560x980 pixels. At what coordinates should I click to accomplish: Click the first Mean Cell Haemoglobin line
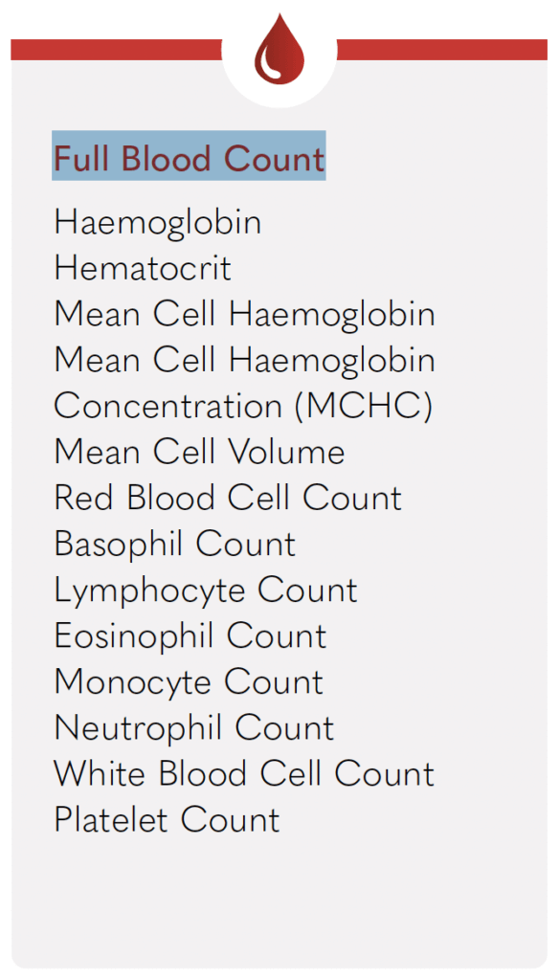(x=244, y=314)
